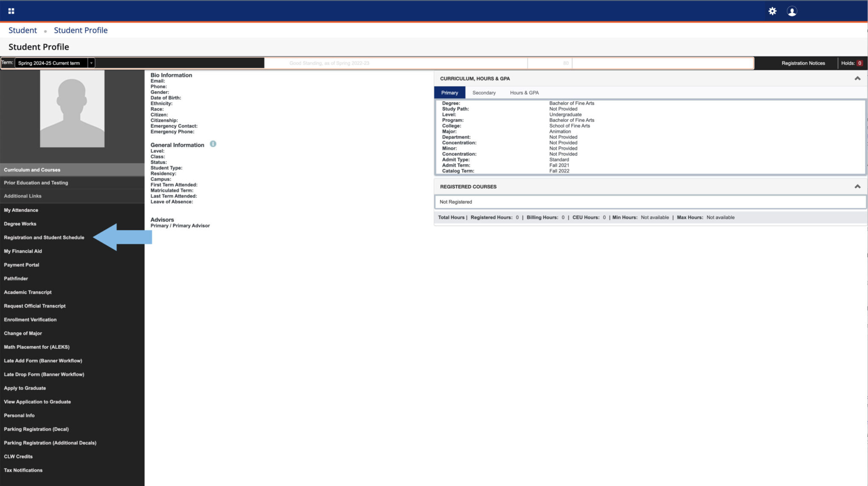Switch to the Secondary curriculum tab

484,93
